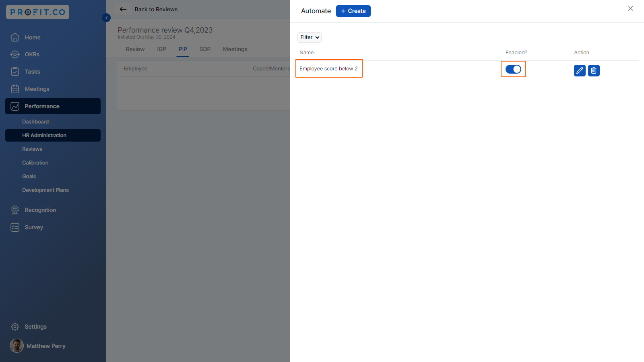Edit the 'Employee score below 2' automation

tap(580, 70)
